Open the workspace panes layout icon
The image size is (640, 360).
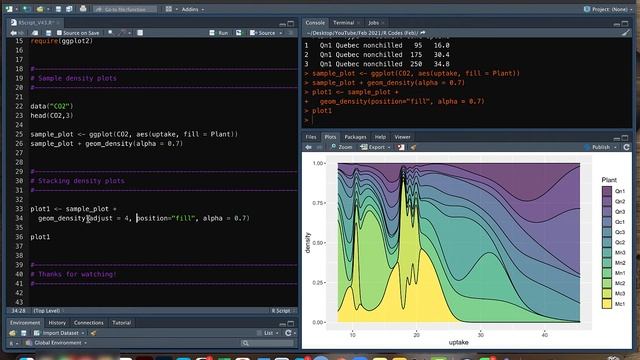pyautogui.click(x=169, y=9)
